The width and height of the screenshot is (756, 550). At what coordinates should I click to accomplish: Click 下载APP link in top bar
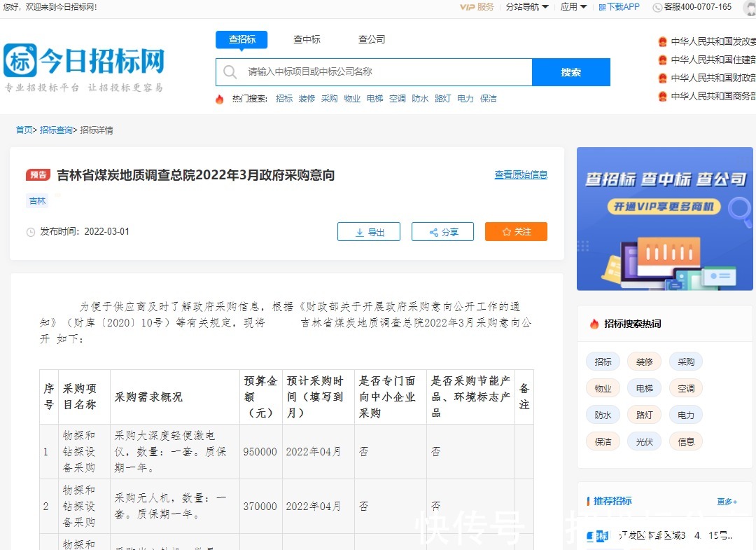[x=619, y=7]
